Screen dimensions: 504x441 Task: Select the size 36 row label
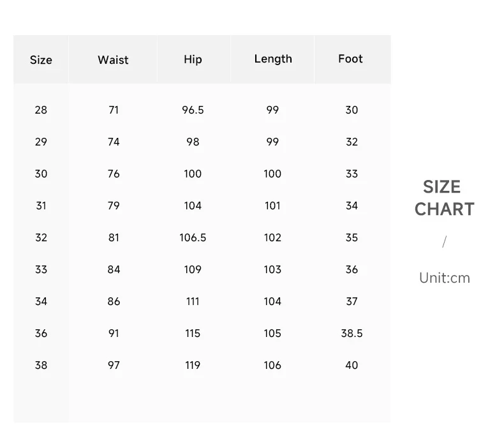(41, 333)
